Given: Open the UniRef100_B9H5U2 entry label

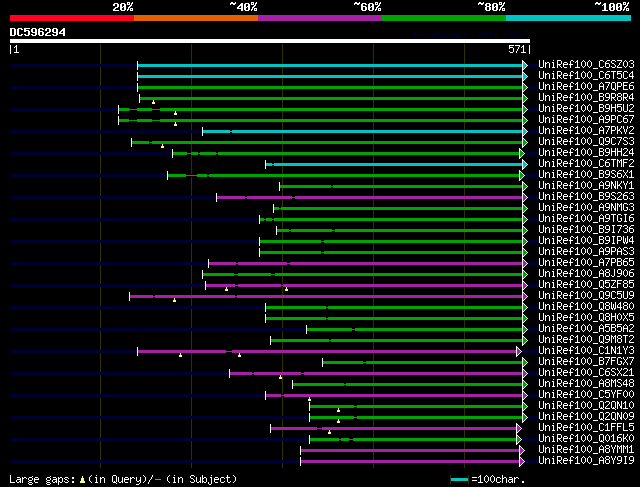Looking at the screenshot, I should (586, 108).
